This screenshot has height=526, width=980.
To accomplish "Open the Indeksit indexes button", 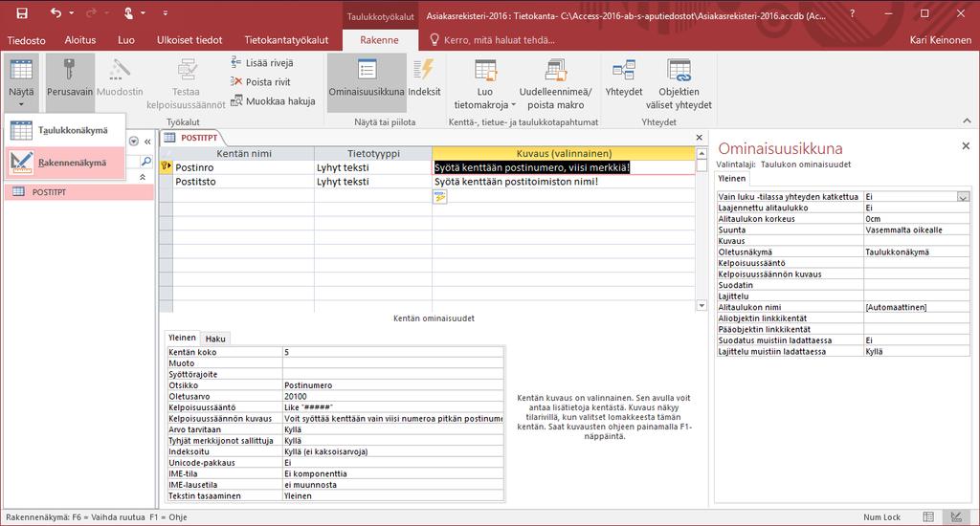I will 424,78.
